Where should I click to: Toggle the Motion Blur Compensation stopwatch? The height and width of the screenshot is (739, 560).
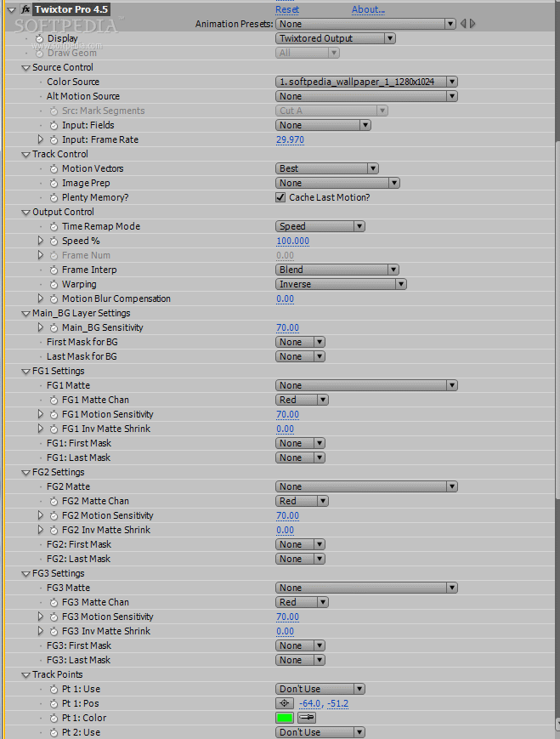pyautogui.click(x=54, y=298)
